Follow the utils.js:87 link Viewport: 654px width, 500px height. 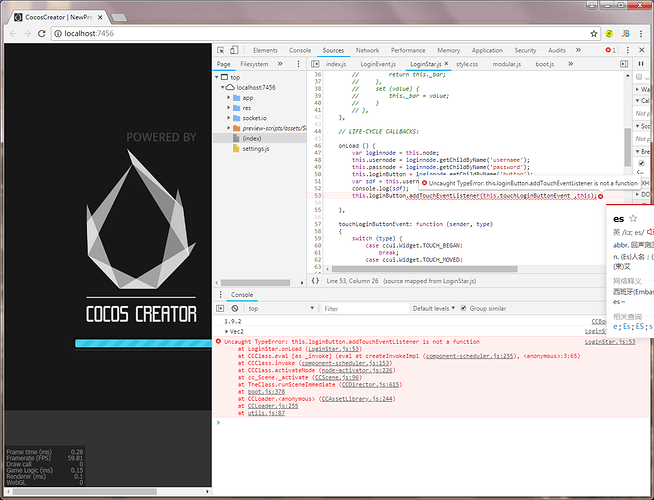pyautogui.click(x=266, y=413)
